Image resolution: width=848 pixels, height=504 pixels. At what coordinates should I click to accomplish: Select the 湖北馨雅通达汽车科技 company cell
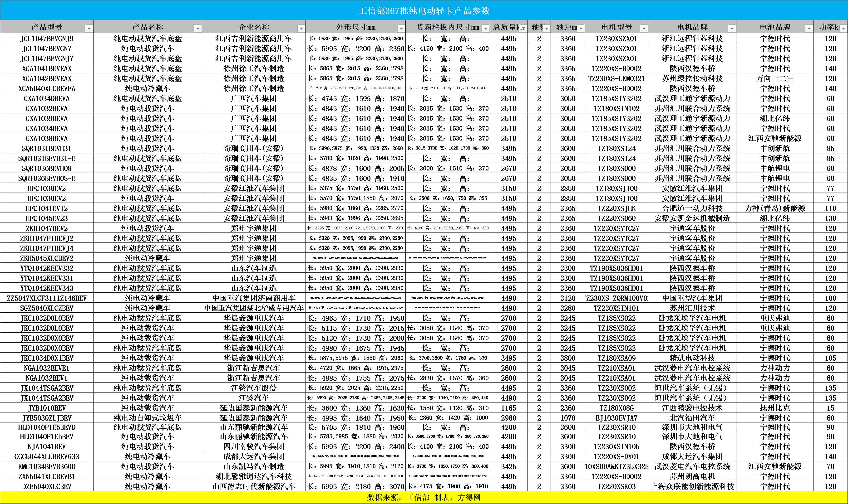click(254, 476)
